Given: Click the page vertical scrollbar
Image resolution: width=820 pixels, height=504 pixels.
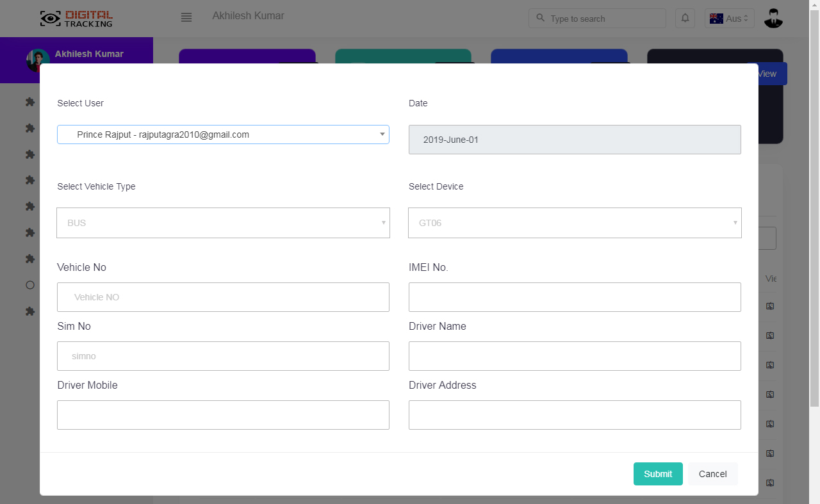Looking at the screenshot, I should coord(814,208).
